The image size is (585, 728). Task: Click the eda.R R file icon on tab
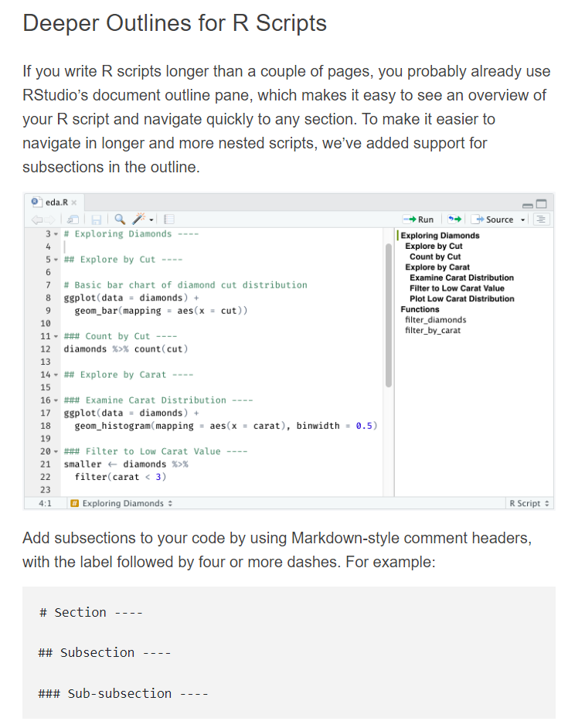pos(36,202)
